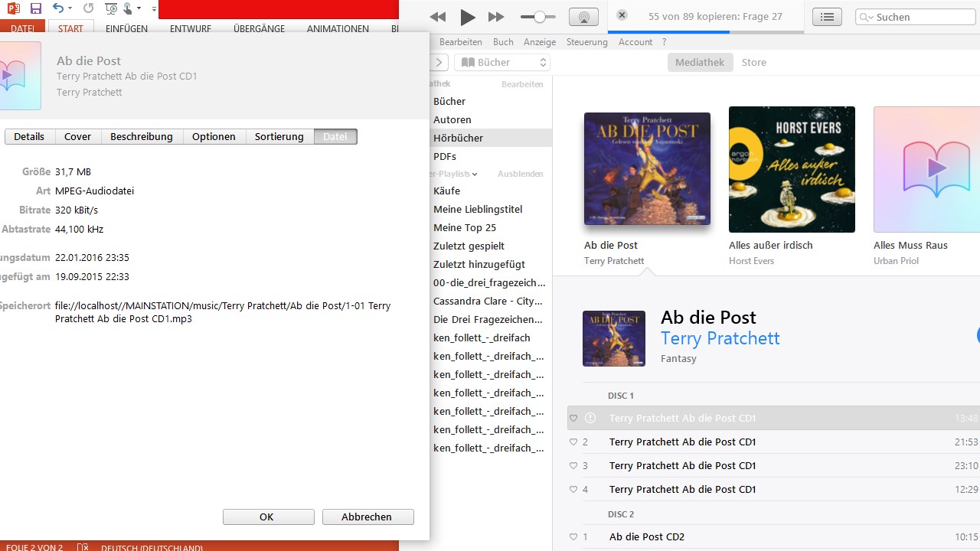Select the Alles Muss Raus album cover
Screen dimensions: 980x551
point(926,169)
